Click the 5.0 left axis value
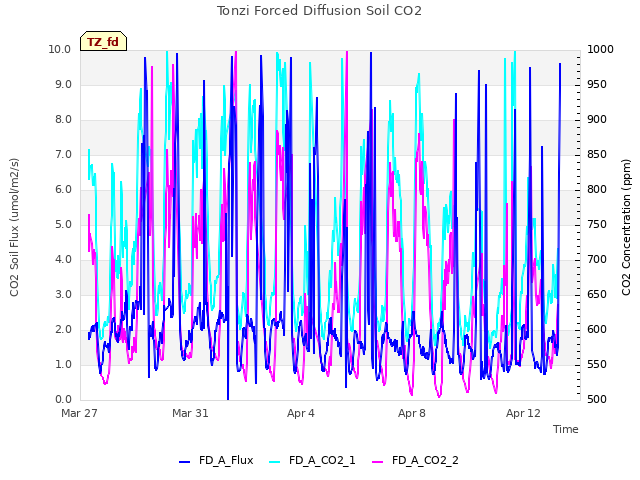 tap(63, 224)
